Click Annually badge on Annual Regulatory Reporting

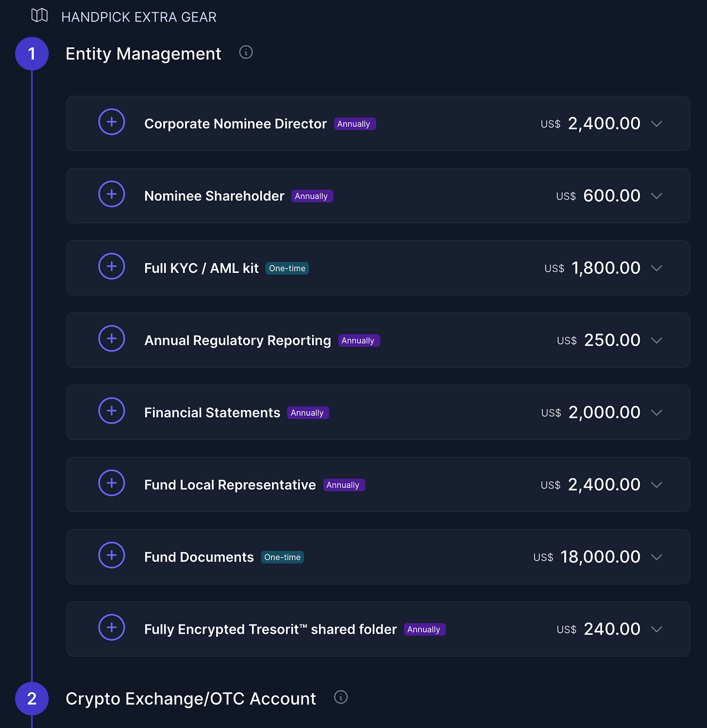tap(359, 340)
